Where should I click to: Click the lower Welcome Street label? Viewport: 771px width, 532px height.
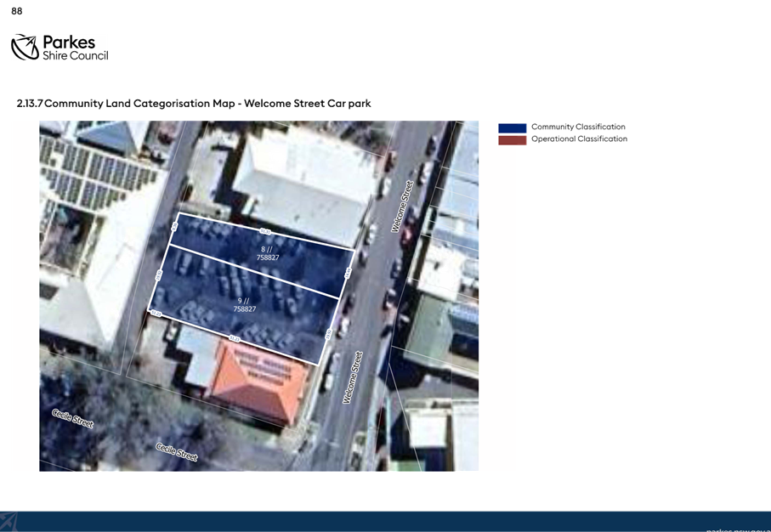click(353, 377)
